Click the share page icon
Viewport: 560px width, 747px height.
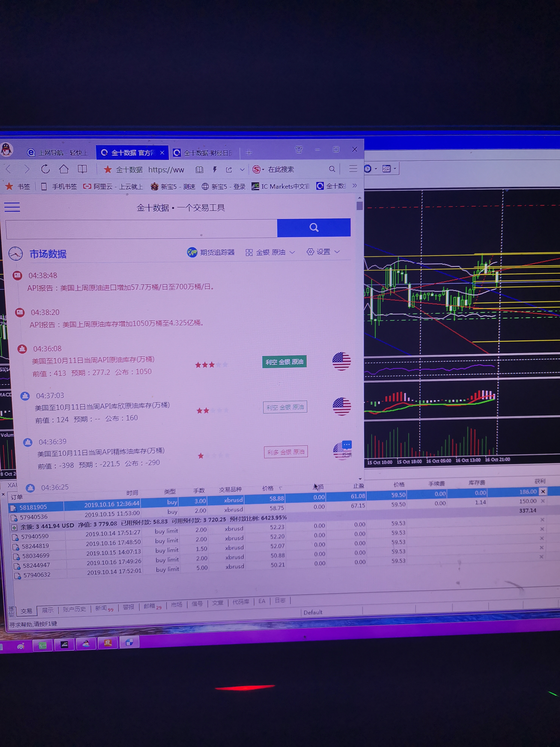coord(229,170)
